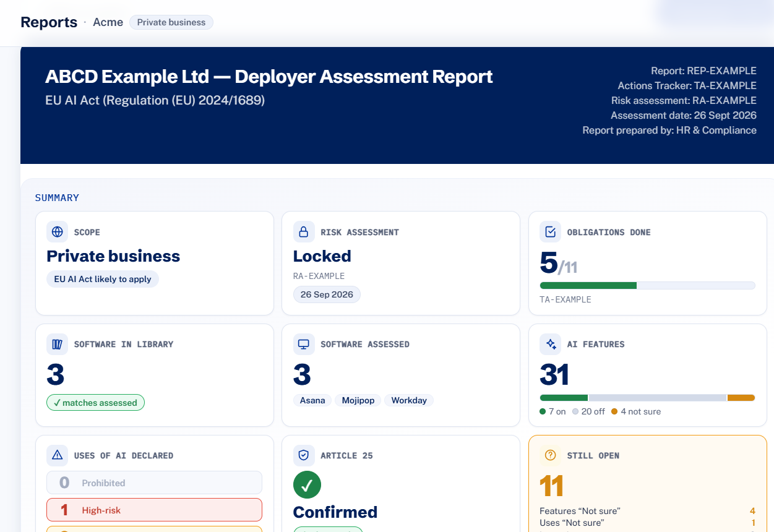The width and height of the screenshot is (774, 532).
Task: Click the Obligations Done progress bar
Action: pos(647,285)
